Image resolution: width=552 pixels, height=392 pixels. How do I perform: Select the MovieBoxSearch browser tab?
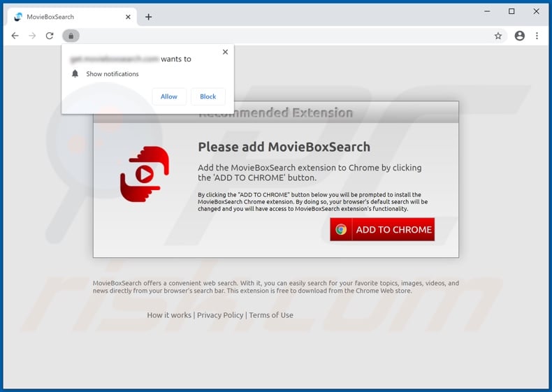click(72, 17)
